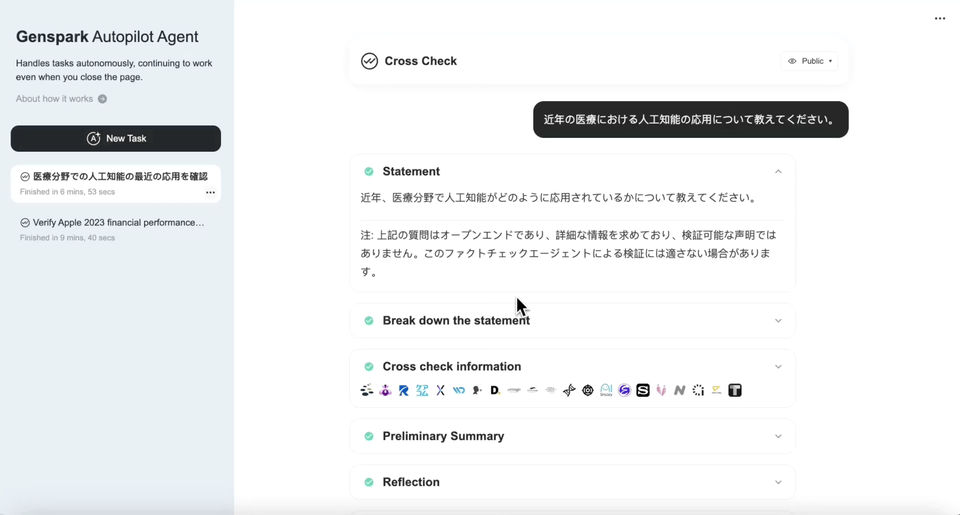Click the arrow icon beside About how it works
This screenshot has width=960, height=515.
point(102,99)
